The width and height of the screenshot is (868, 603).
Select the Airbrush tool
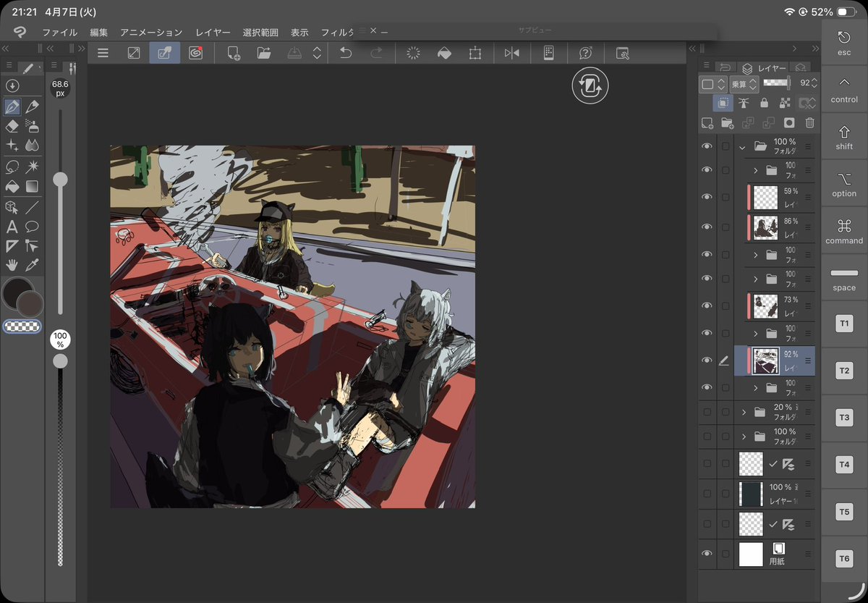coord(32,126)
